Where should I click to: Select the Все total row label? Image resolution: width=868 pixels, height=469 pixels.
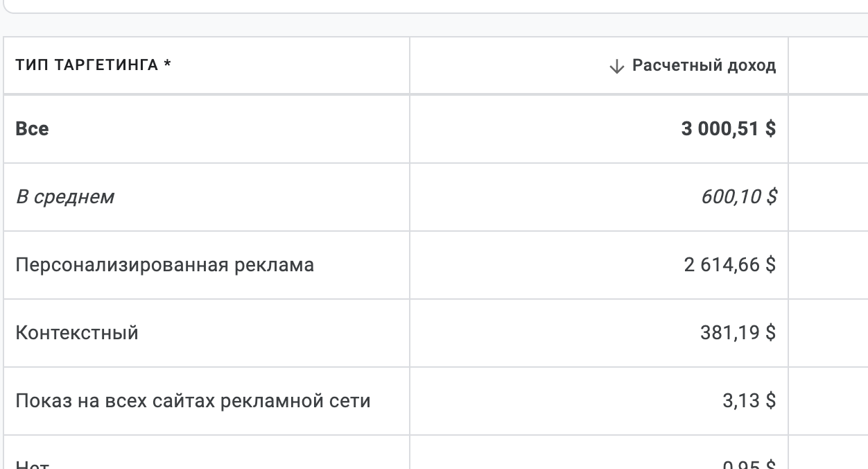(x=33, y=129)
